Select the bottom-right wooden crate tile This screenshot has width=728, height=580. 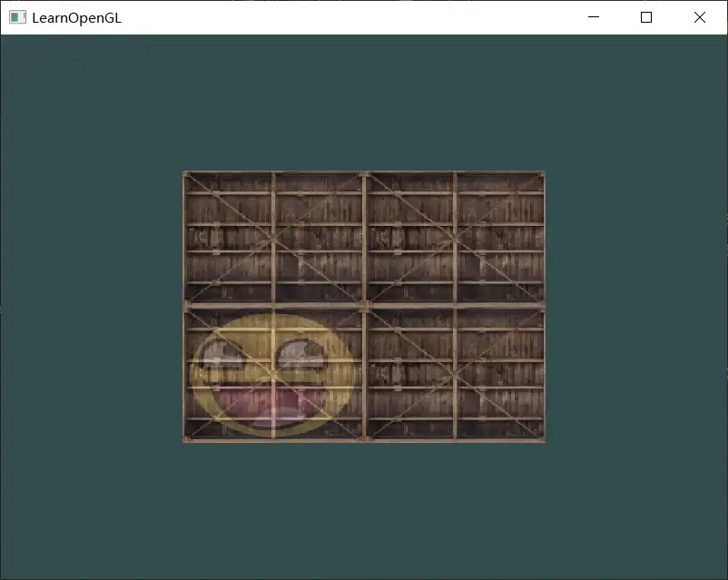coord(455,374)
